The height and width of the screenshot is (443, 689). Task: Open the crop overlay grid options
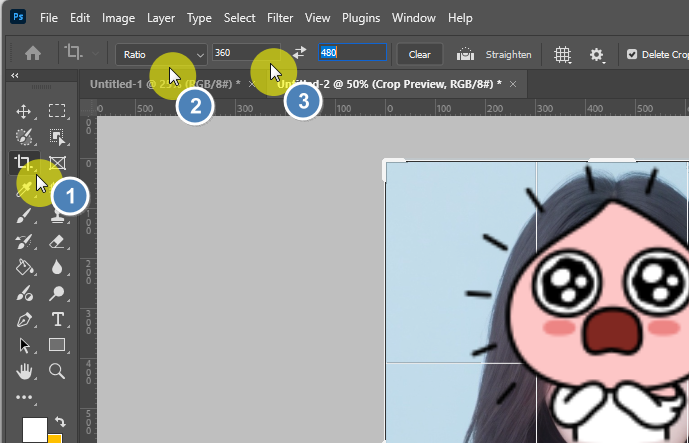562,54
